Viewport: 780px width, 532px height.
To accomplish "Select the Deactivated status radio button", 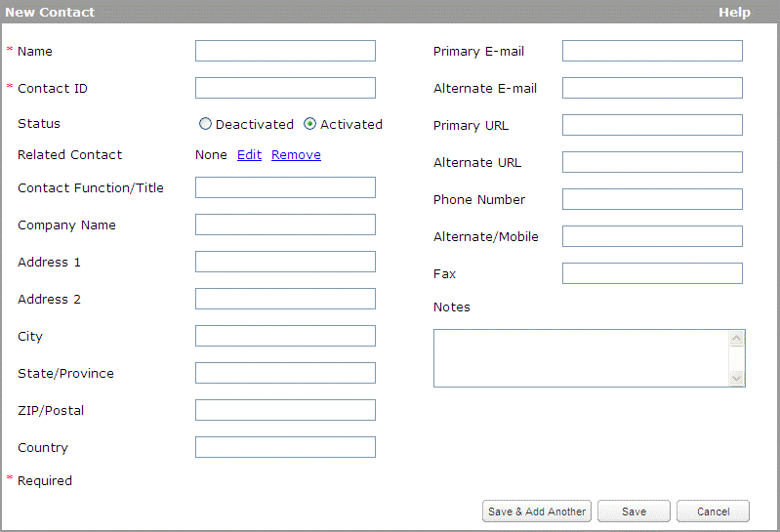I will click(x=205, y=124).
